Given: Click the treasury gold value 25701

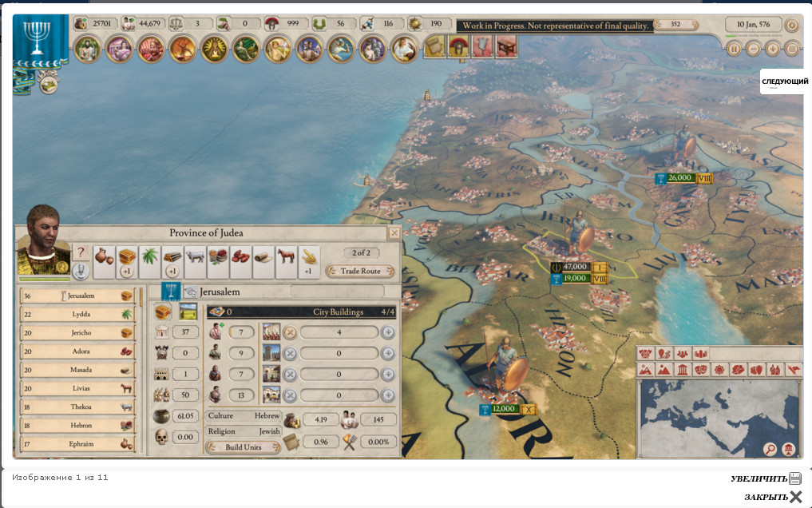Looking at the screenshot, I should point(101,24).
